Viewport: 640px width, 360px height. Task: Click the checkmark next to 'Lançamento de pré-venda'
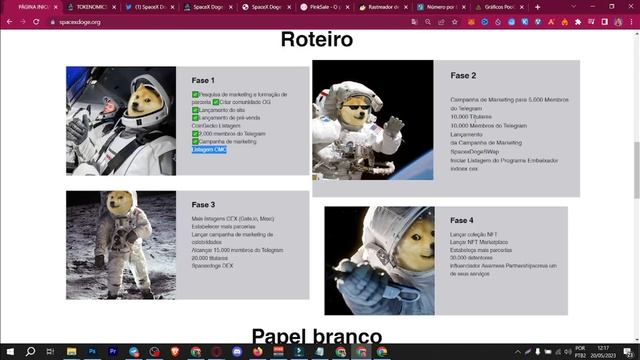195,118
